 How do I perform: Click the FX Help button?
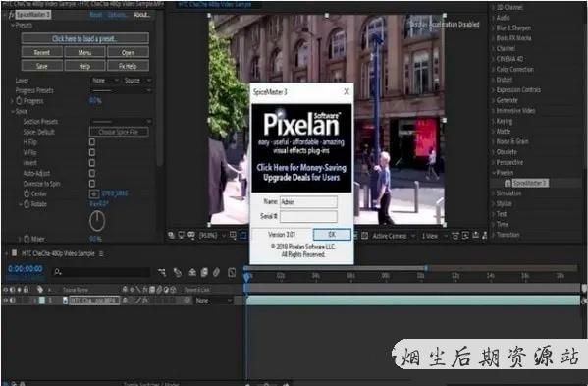(128, 66)
